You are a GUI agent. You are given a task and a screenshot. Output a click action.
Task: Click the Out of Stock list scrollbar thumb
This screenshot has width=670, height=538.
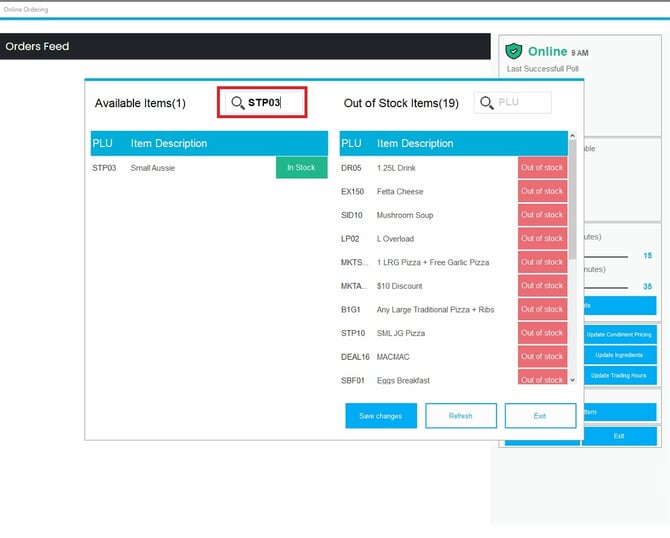point(573,199)
